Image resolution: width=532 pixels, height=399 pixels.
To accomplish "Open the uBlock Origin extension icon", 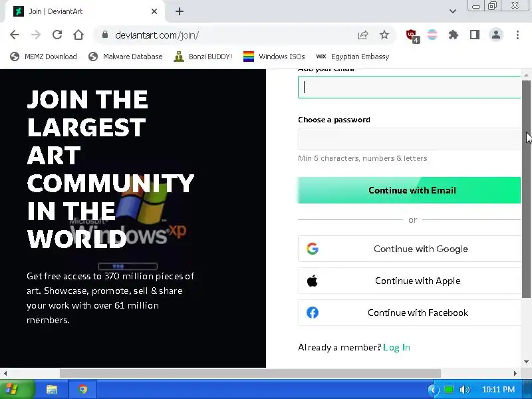I will point(412,36).
